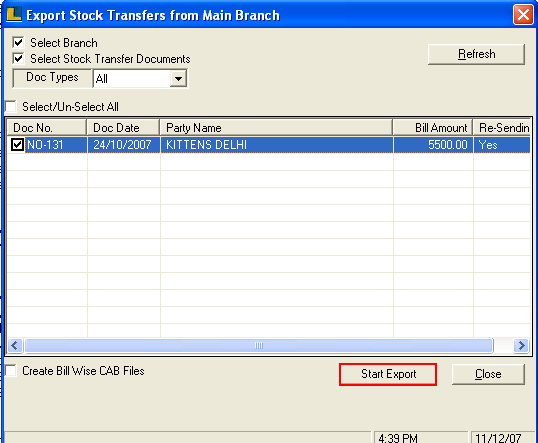Uncheck the Select Branch checkbox

(x=18, y=43)
